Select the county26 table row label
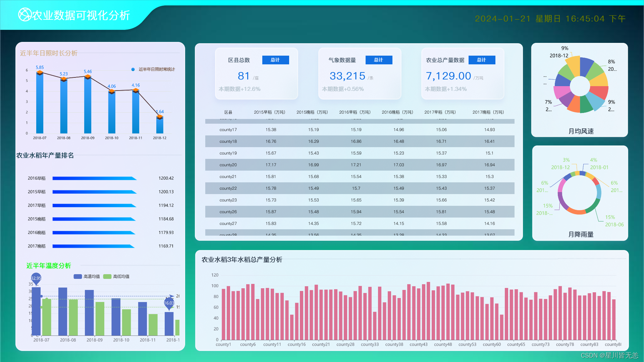 [228, 212]
